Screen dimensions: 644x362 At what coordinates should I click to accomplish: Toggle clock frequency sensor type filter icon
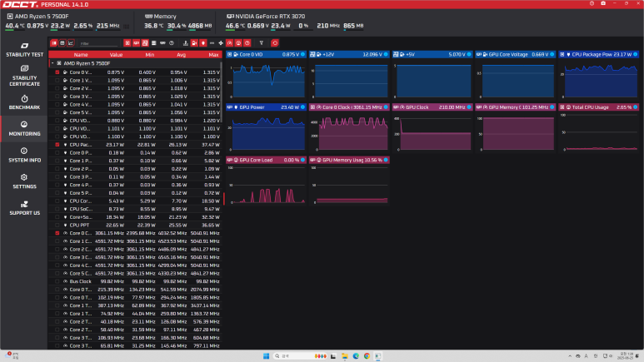tap(230, 43)
